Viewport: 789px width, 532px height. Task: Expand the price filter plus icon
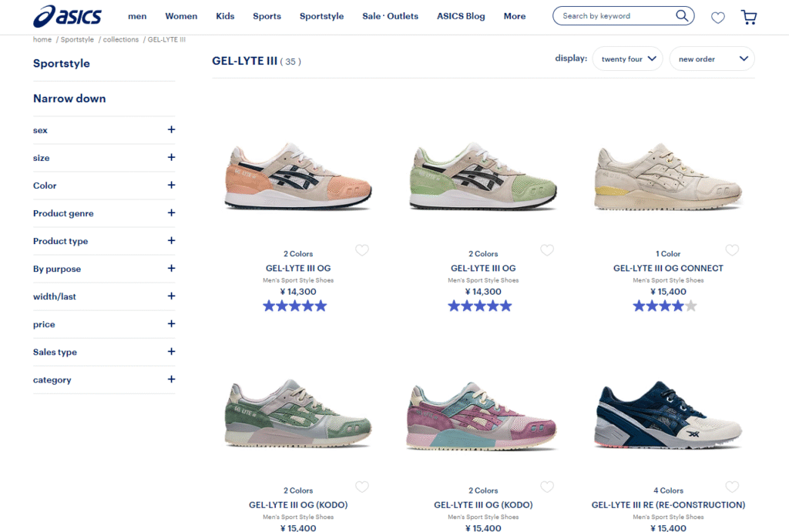[171, 324]
